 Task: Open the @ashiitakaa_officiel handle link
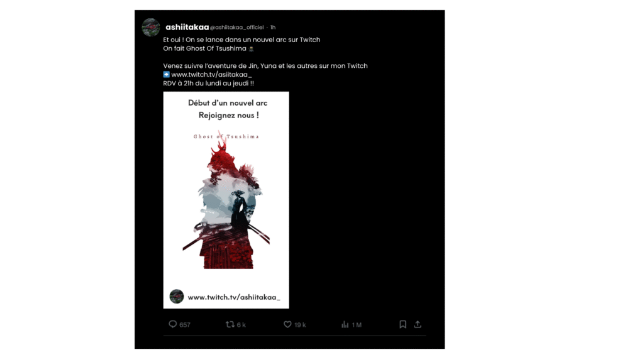(237, 28)
